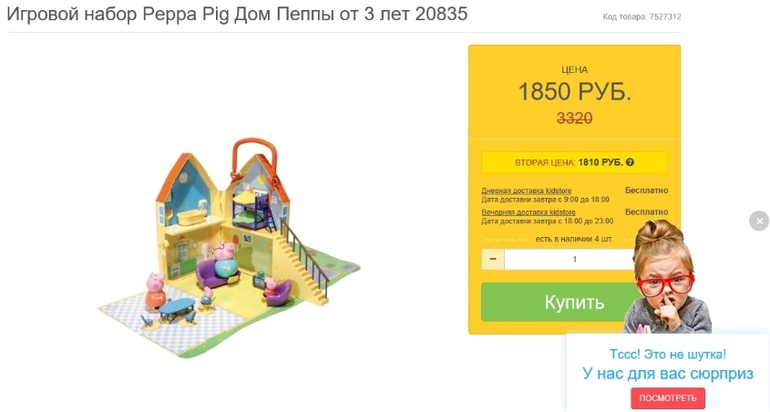770x412 pixels.
Task: Click Бесплатно next to evening delivery
Action: [646, 212]
